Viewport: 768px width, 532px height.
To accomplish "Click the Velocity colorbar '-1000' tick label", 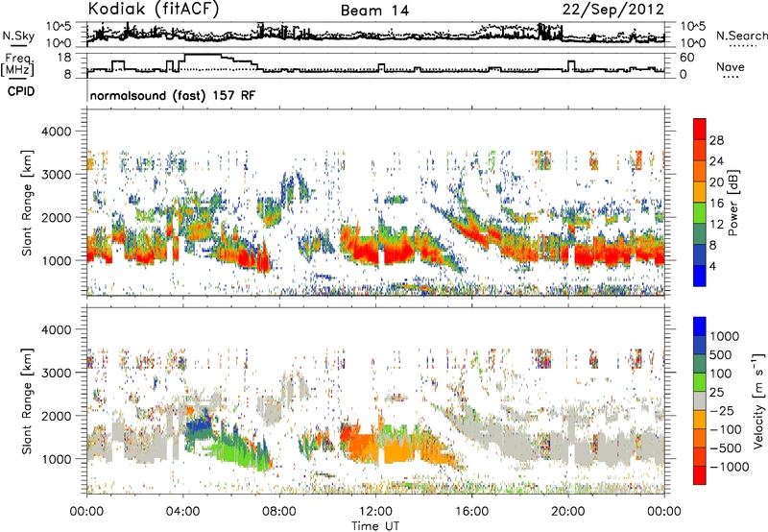I will point(729,467).
